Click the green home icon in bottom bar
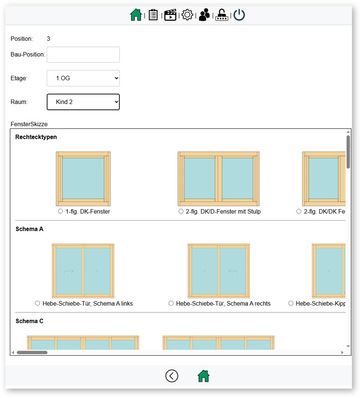Image resolution: width=361 pixels, height=398 pixels. click(x=203, y=376)
